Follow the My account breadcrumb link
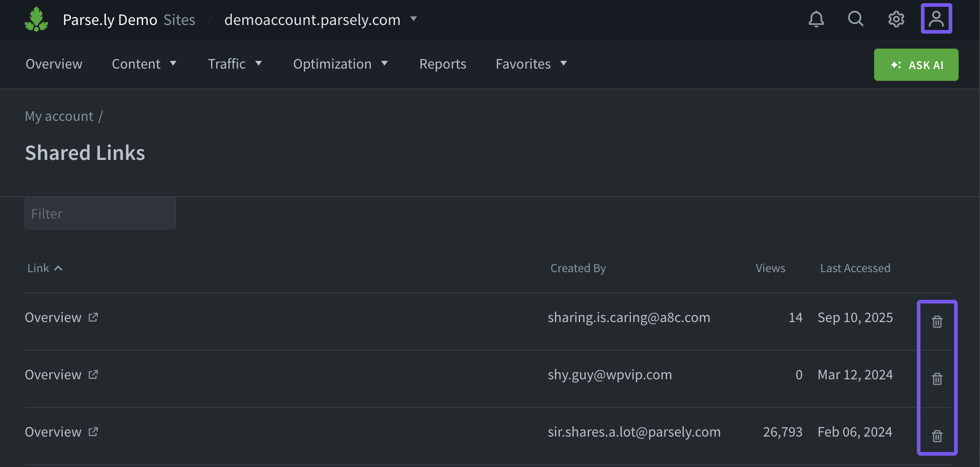This screenshot has width=980, height=467. [59, 116]
